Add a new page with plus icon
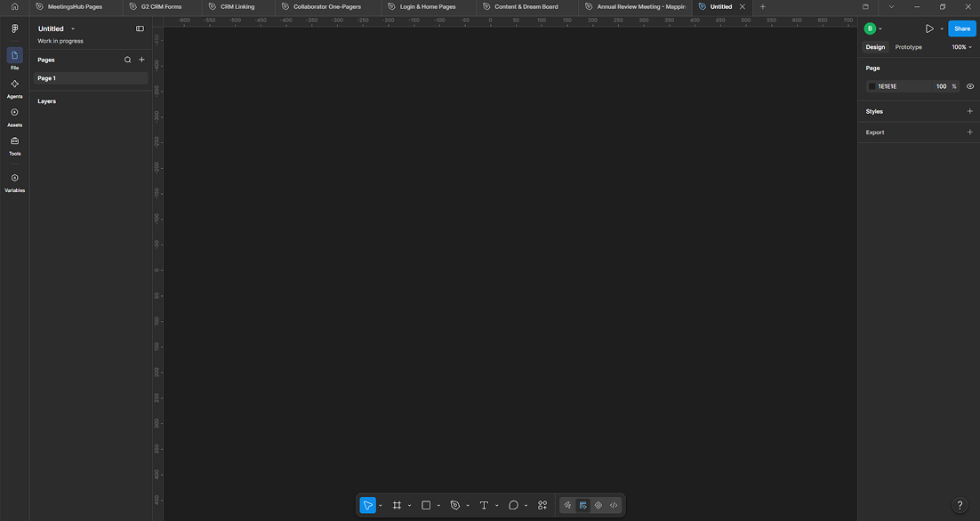Image resolution: width=980 pixels, height=521 pixels. tap(142, 60)
